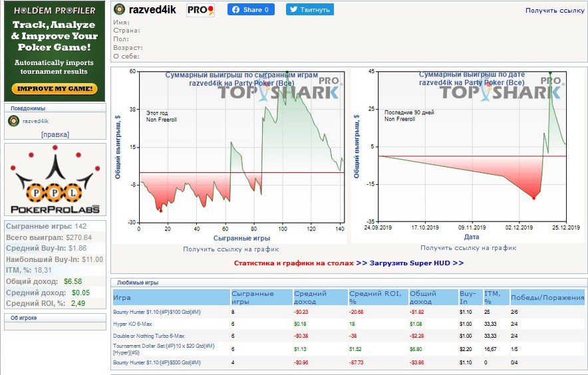Click Hyper KO 6-Max game name
The height and width of the screenshot is (375, 588).
pos(132,324)
